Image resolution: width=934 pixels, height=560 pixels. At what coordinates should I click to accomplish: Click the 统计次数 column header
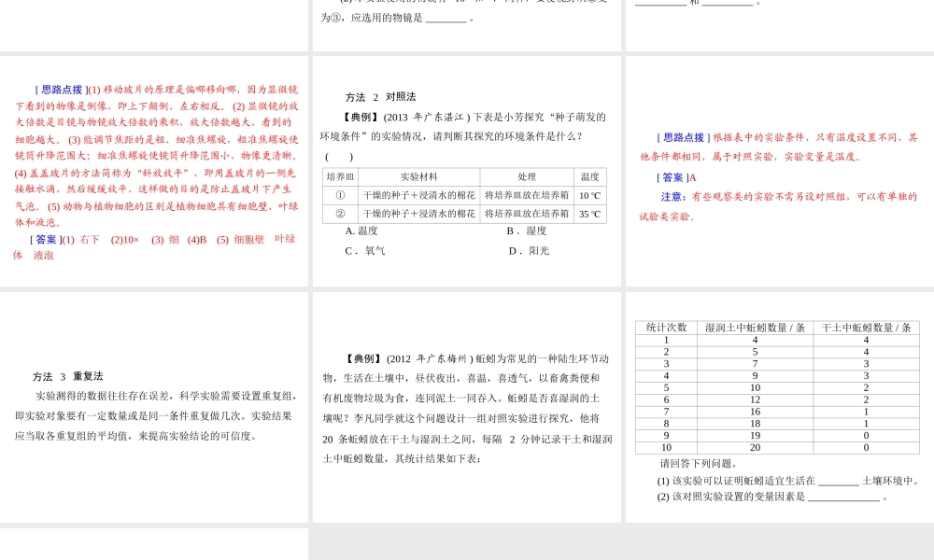coord(666,328)
